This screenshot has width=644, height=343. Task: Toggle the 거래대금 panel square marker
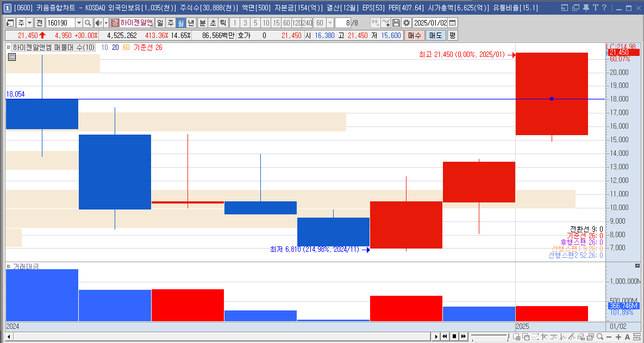point(9,266)
